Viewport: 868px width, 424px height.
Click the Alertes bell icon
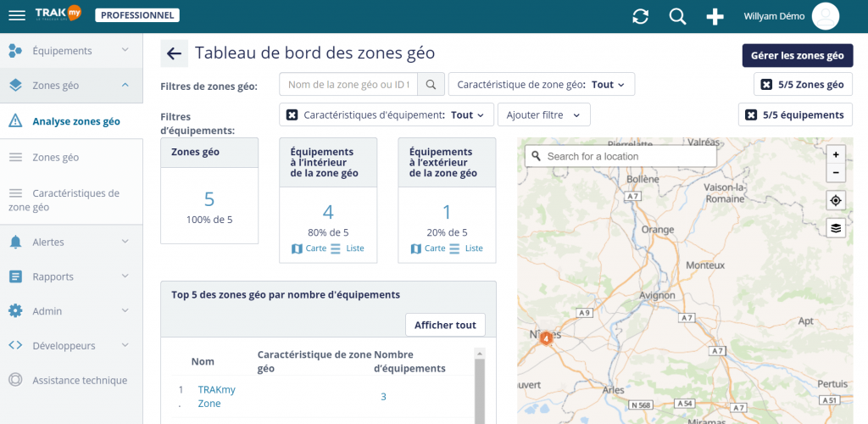(15, 242)
